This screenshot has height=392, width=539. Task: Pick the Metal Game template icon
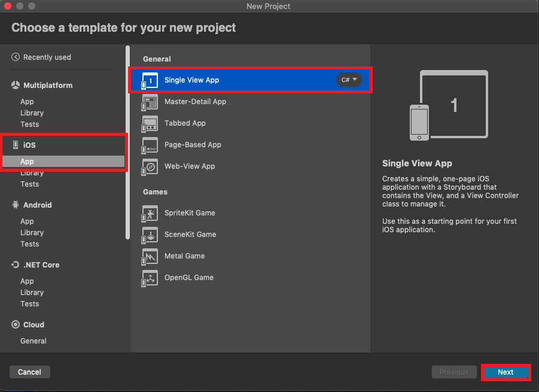149,257
